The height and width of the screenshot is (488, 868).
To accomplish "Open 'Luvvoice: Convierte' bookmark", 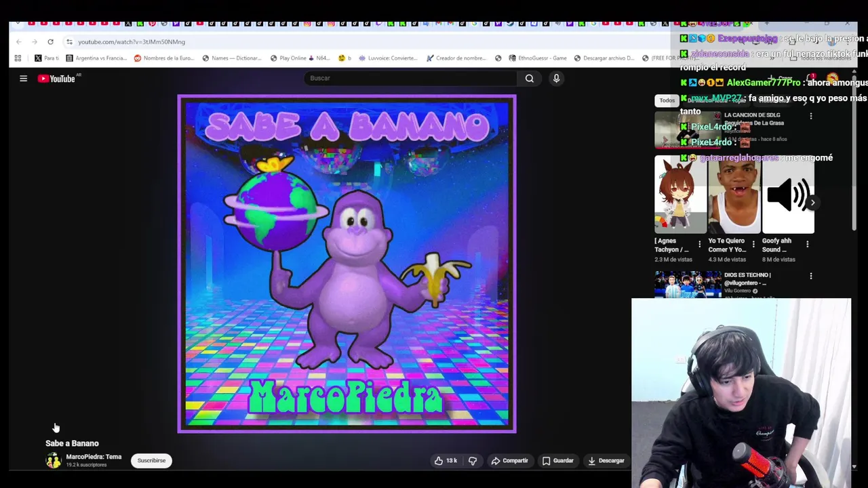I will 389,58.
